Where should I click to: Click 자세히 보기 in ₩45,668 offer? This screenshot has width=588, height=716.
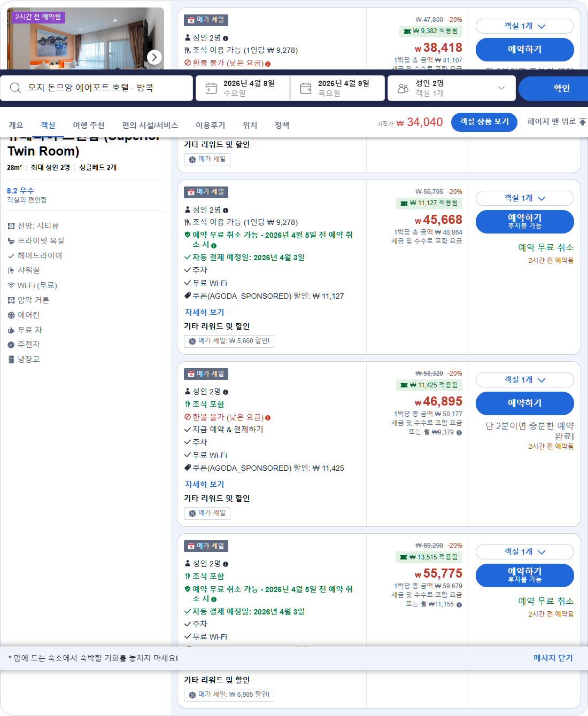pos(204,312)
